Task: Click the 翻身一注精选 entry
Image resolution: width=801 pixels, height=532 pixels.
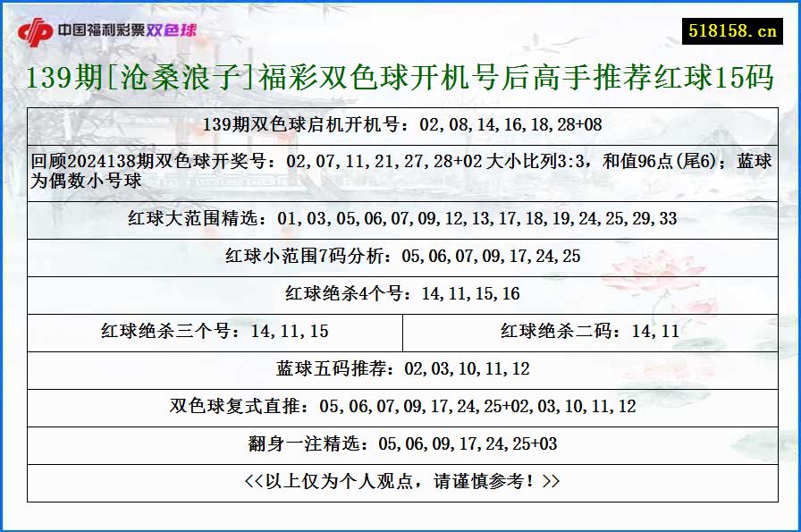Action: pos(400,443)
